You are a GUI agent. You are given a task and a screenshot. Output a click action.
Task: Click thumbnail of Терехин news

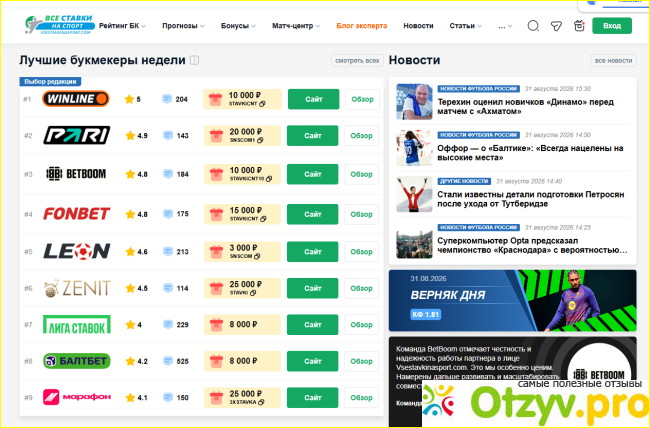point(414,102)
